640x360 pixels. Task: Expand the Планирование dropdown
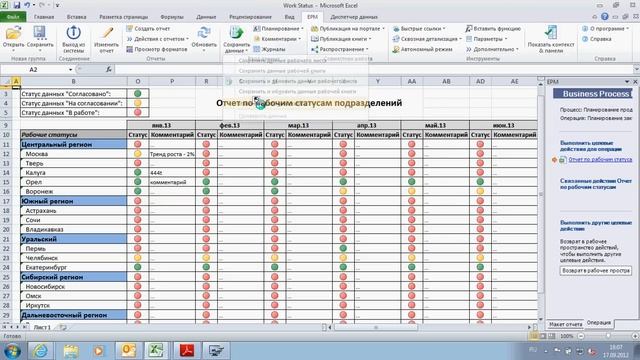click(302, 29)
